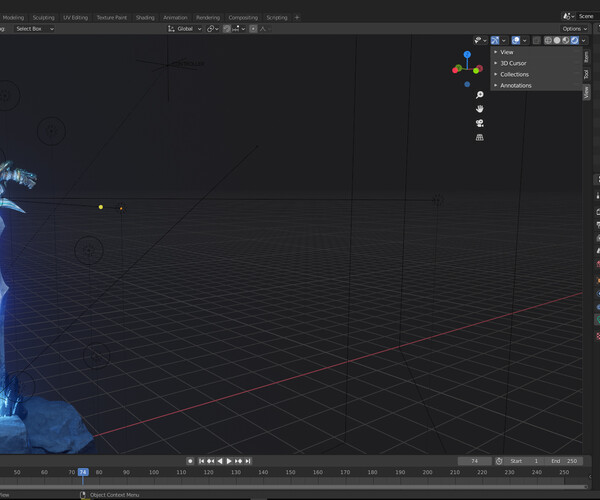600x500 pixels.
Task: Open the shading options dropdown arrow
Action: [x=584, y=40]
